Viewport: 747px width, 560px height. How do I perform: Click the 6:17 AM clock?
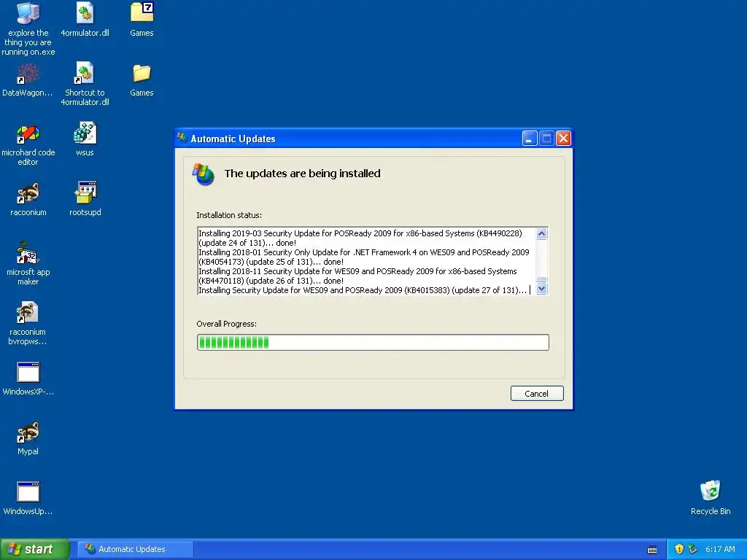click(720, 549)
